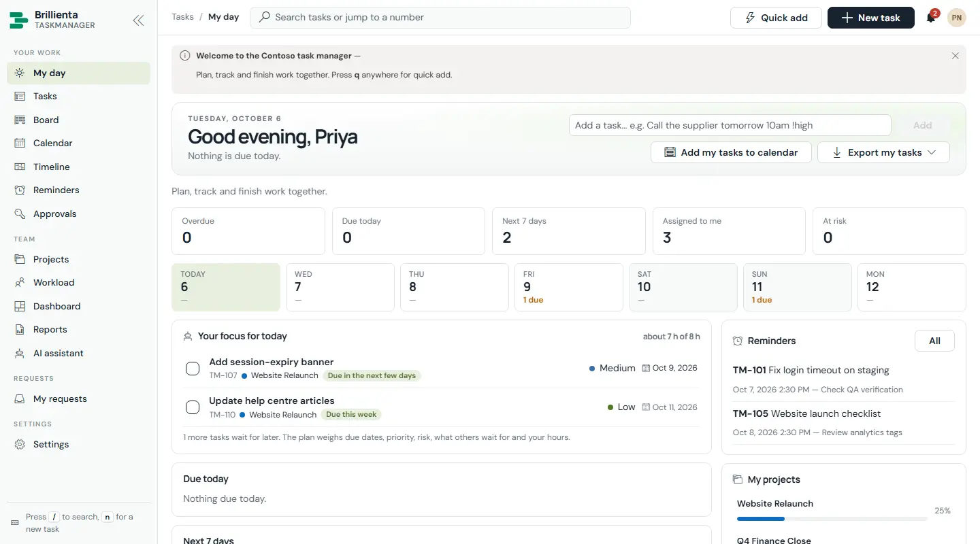Click the Add a task input field
Viewport: 980px width, 544px height.
pos(730,125)
